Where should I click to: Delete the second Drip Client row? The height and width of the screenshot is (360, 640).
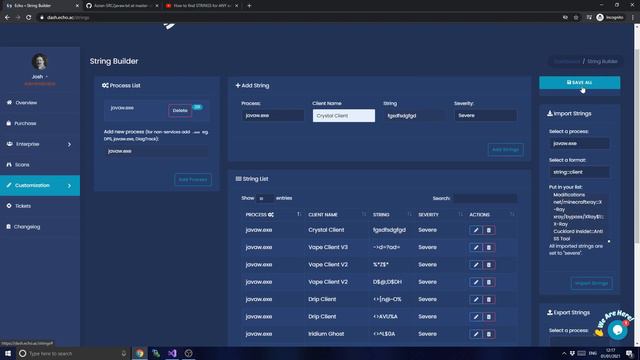tap(489, 317)
